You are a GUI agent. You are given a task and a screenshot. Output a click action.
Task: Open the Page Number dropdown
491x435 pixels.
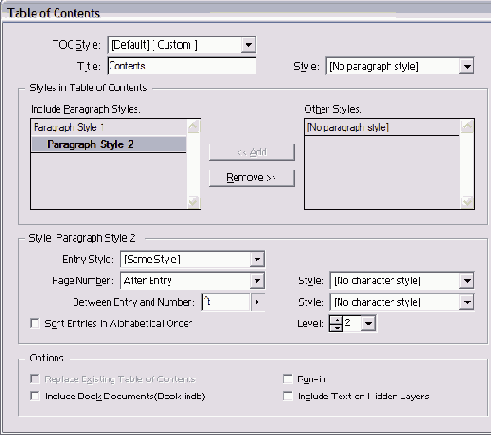[192, 281]
